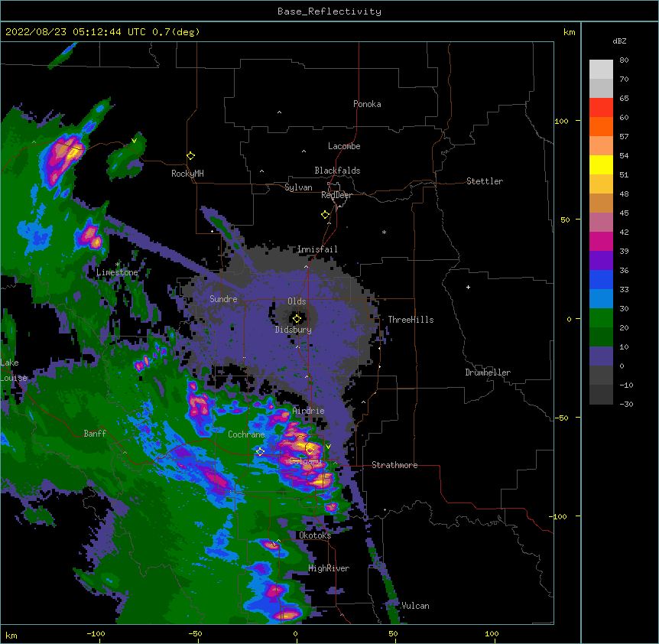The width and height of the screenshot is (659, 644).
Task: Click the RockyMH label
Action: tap(187, 174)
